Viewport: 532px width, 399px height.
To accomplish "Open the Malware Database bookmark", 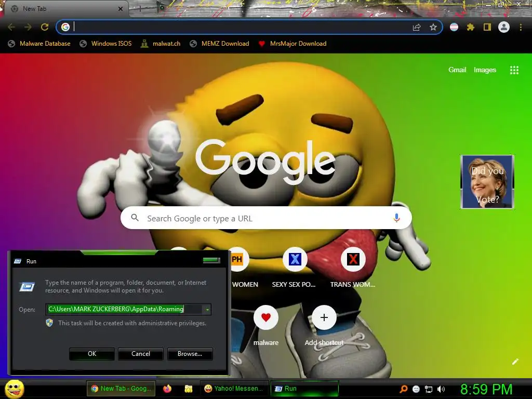I will [39, 44].
